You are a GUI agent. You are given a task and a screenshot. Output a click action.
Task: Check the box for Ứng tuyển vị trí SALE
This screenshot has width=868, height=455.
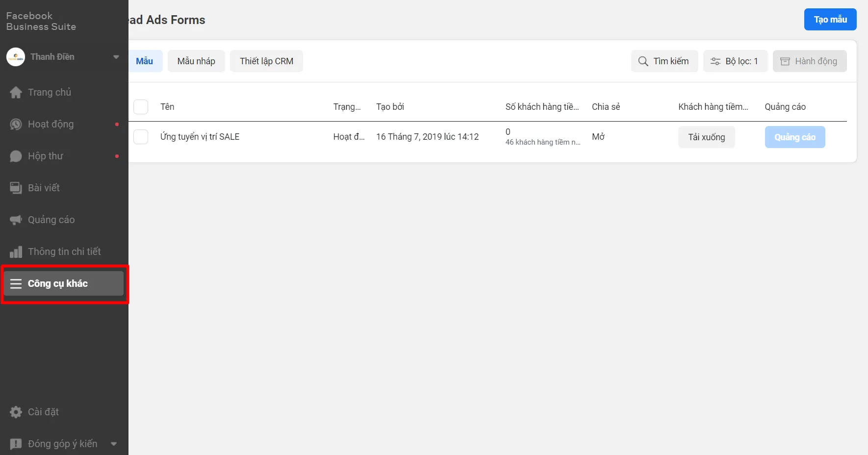(x=141, y=137)
